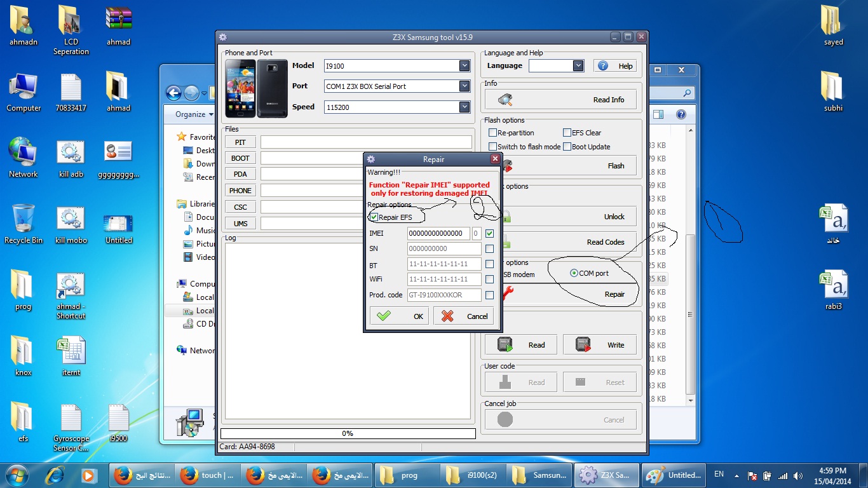This screenshot has height=488, width=868.
Task: Select the 'LCD Seperation' folder icon
Action: 71,30
